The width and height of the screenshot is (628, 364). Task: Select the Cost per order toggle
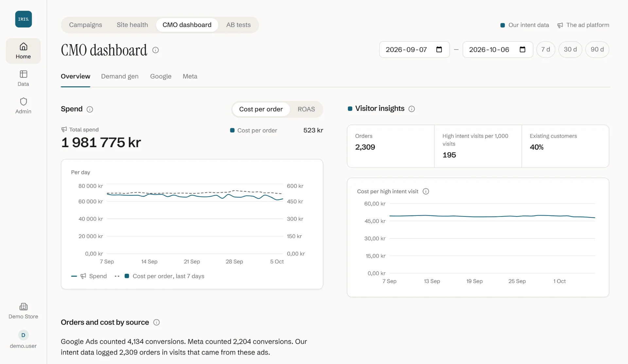pos(261,109)
